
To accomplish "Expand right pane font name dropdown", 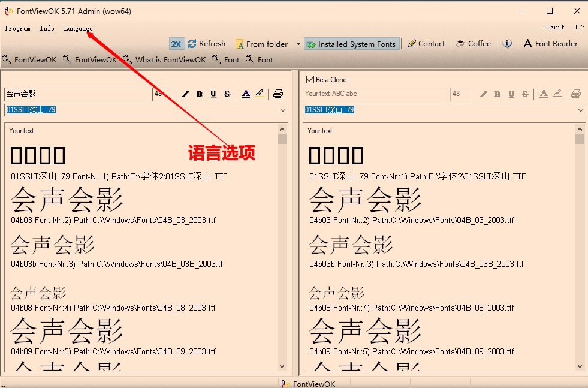I will click(x=581, y=110).
